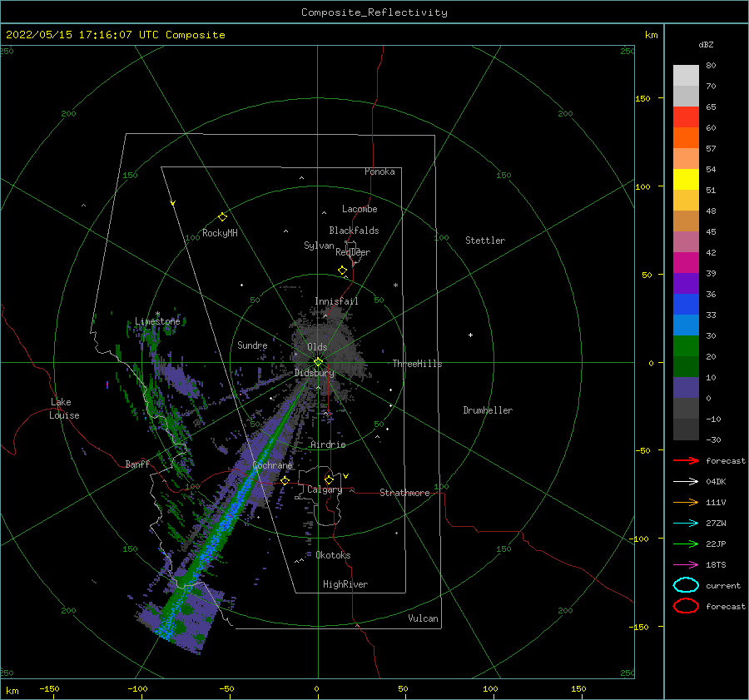749x700 pixels.
Task: Click the yellow diamond marker near Cochrane
Action: tap(285, 480)
